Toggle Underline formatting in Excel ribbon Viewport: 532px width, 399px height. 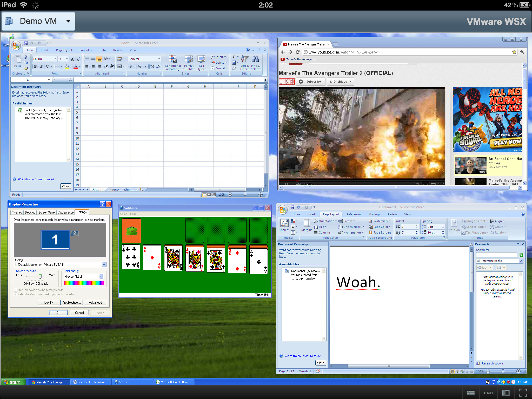[47, 66]
